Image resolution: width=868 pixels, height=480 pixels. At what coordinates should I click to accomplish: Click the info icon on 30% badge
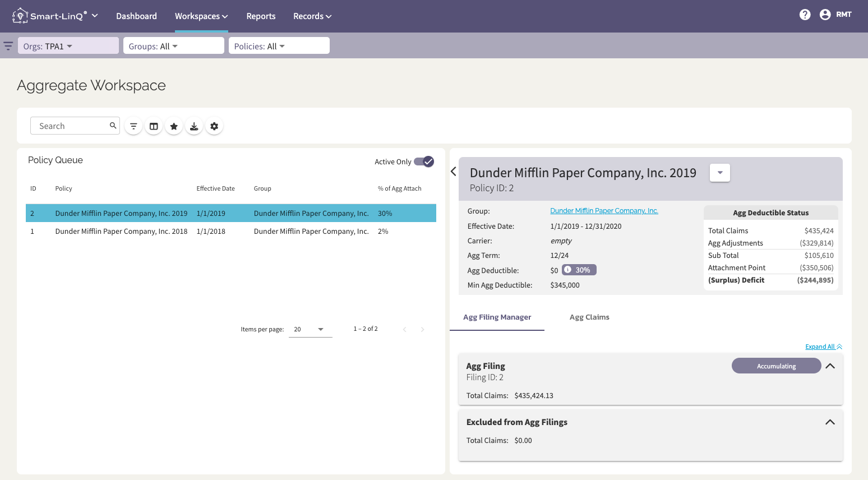(567, 270)
